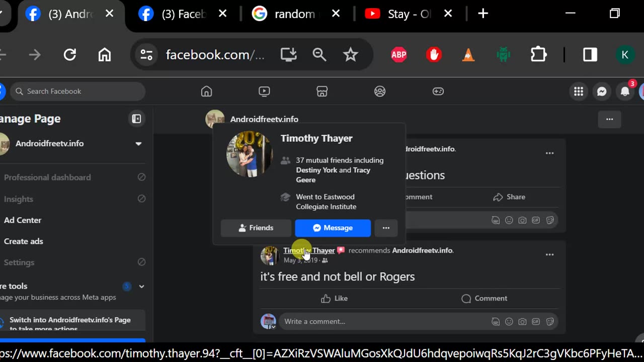Click the sticker icon in Write a comment box
This screenshot has width=644, height=362.
click(549, 321)
